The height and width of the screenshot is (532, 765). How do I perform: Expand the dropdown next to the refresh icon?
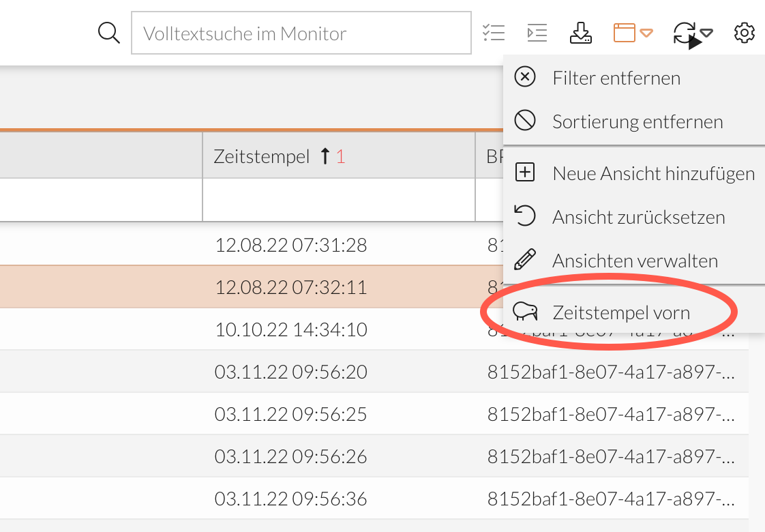[706, 32]
